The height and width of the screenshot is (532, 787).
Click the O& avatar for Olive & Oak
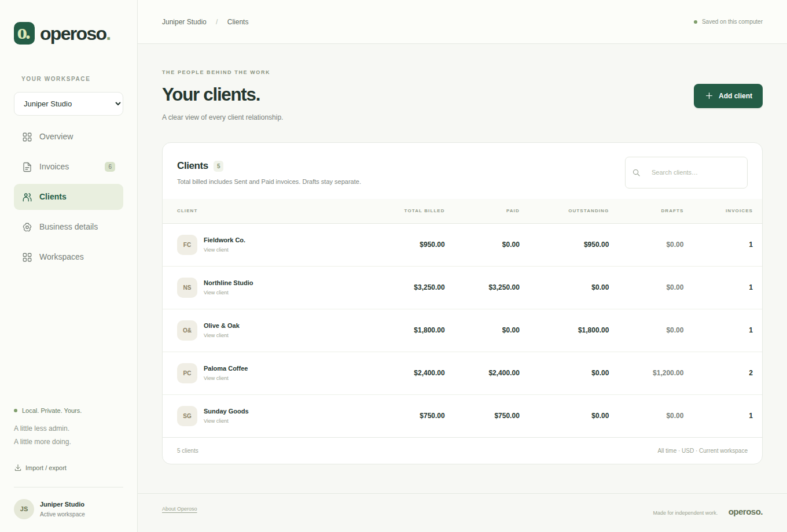(187, 330)
